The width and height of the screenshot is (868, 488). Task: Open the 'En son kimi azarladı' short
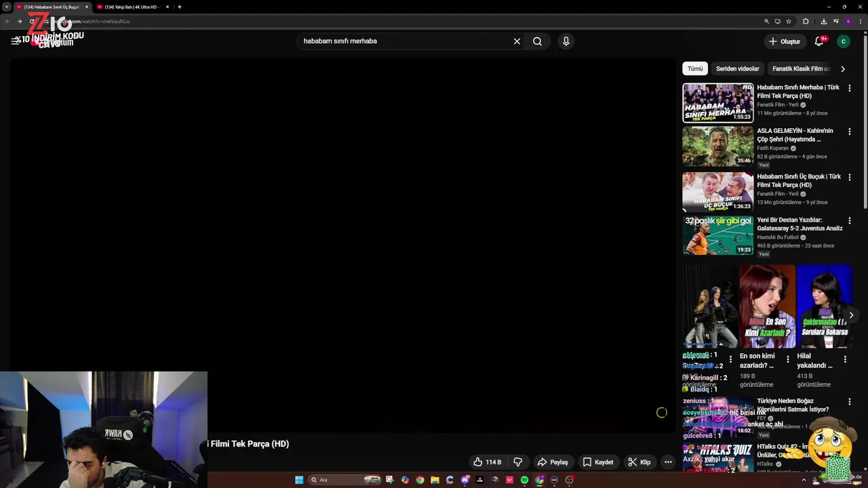click(767, 306)
